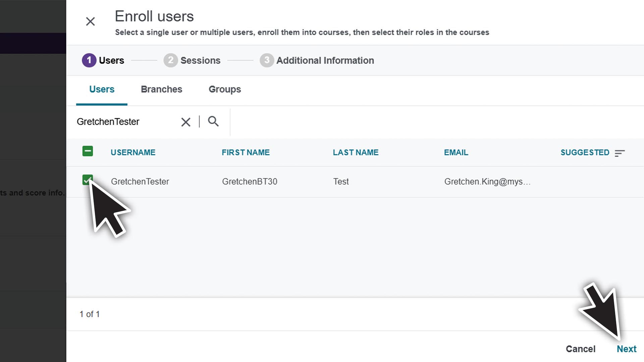Uncheck the GretchenTester user row
Viewport: 644px width, 362px height.
click(x=88, y=180)
